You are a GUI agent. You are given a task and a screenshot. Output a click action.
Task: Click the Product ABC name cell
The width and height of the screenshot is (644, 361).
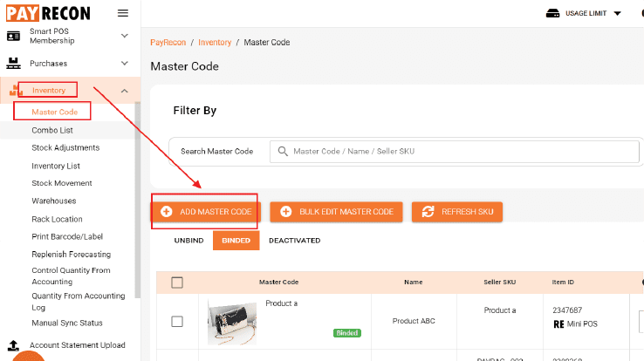414,321
